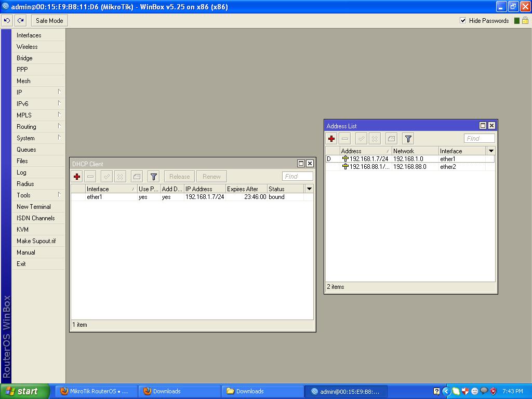Click the Release button
Screen dimensions: 532x399
point(179,177)
